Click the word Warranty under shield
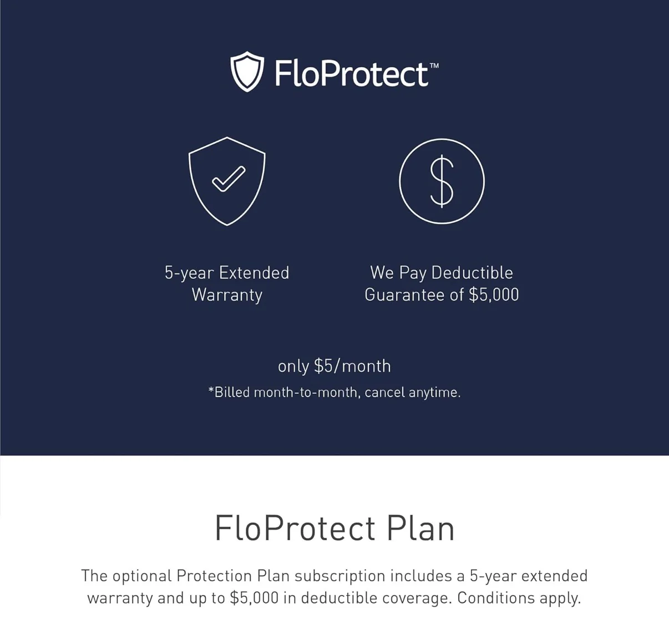The width and height of the screenshot is (669, 644). tap(227, 295)
